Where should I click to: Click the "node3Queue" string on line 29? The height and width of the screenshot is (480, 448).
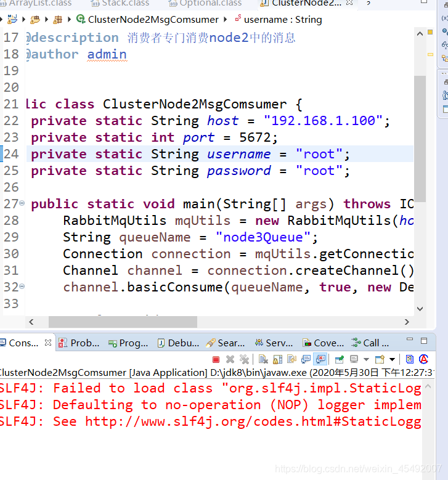(263, 237)
